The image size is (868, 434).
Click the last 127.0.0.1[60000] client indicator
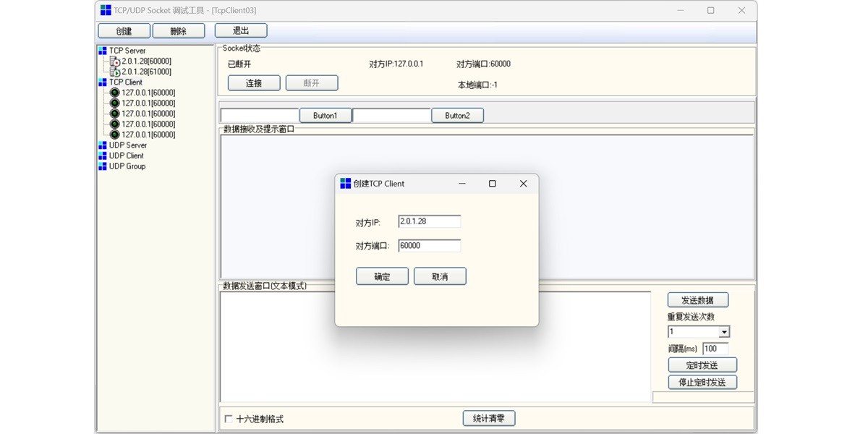point(114,134)
